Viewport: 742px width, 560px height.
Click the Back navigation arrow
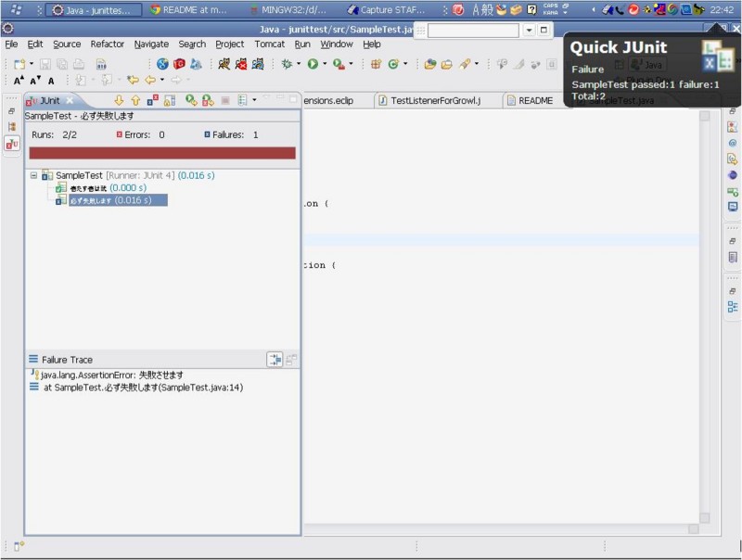click(x=150, y=80)
